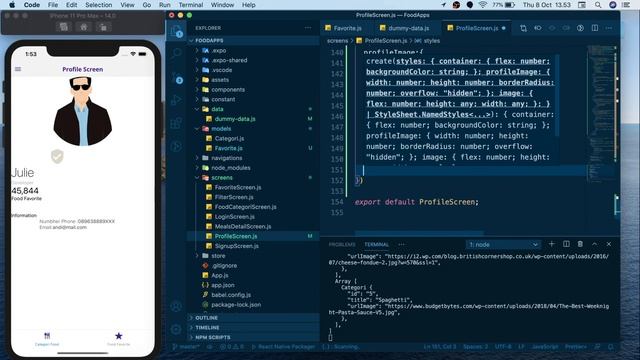Select the ProfileScreen.js editor tab
Viewport: 640px width, 360px height.
tap(476, 28)
